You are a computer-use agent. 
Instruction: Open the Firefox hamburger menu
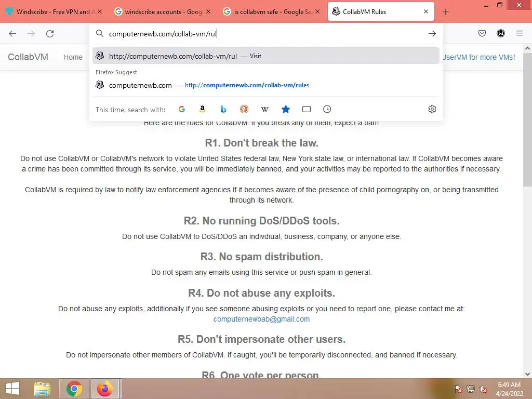click(x=520, y=33)
